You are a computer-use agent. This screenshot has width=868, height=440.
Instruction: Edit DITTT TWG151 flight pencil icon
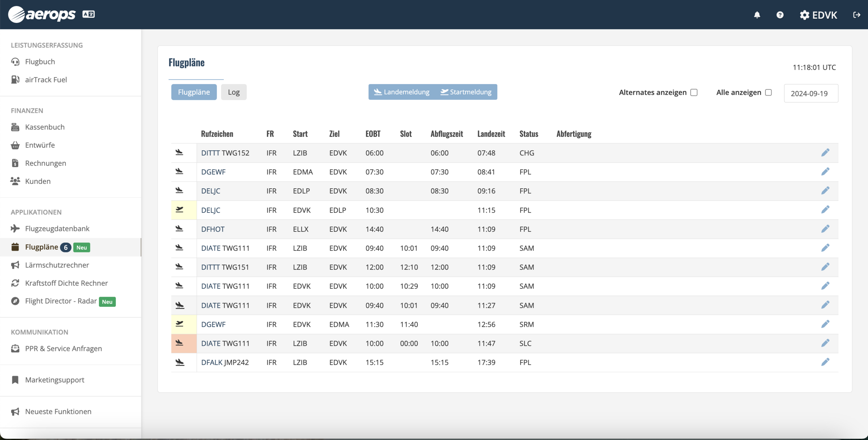825,267
